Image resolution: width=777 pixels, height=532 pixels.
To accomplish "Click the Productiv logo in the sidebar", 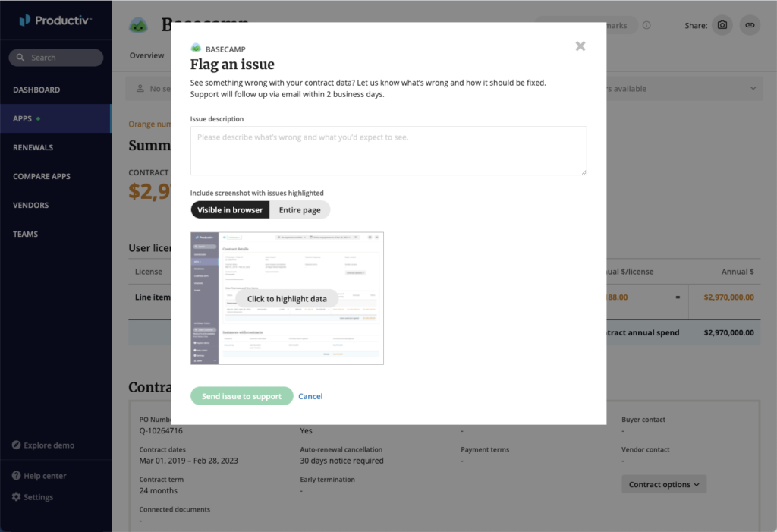I will click(55, 20).
